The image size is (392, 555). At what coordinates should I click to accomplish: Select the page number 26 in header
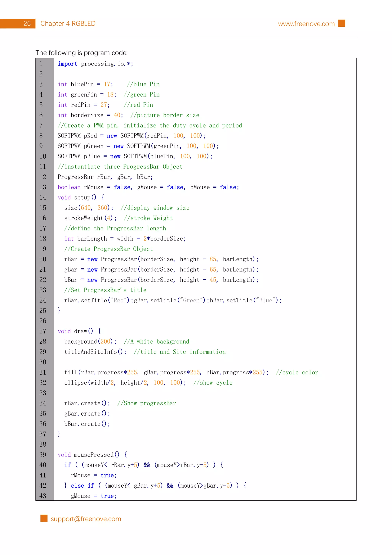pyautogui.click(x=27, y=23)
